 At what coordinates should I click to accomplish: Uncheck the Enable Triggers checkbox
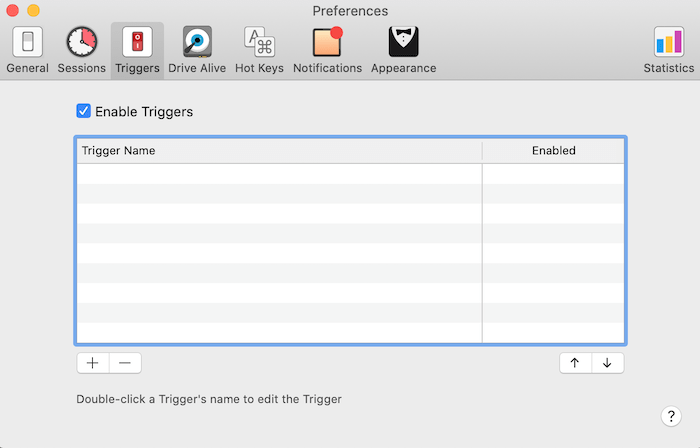click(83, 111)
